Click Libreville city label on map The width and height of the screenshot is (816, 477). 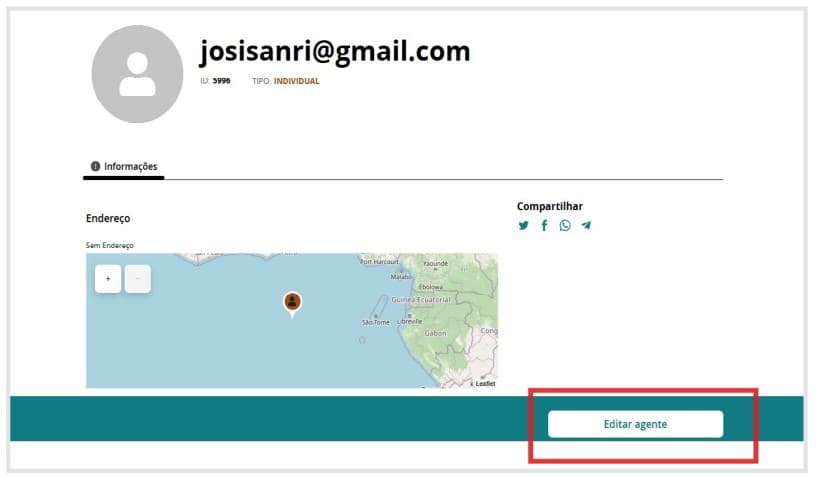tap(410, 322)
